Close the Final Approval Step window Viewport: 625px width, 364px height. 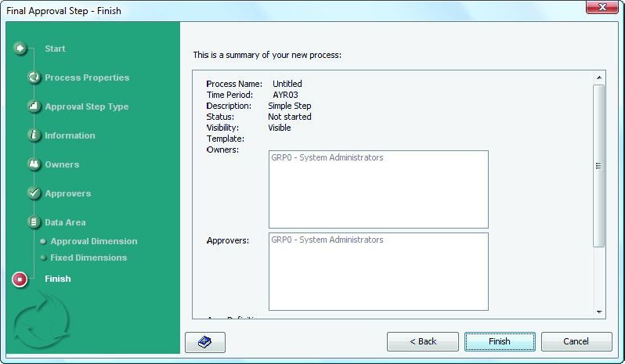pos(602,7)
